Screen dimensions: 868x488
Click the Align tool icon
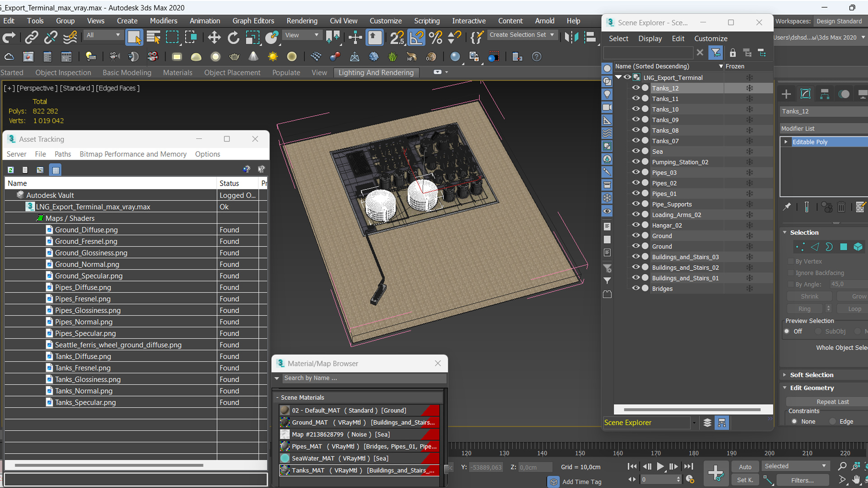coord(590,38)
